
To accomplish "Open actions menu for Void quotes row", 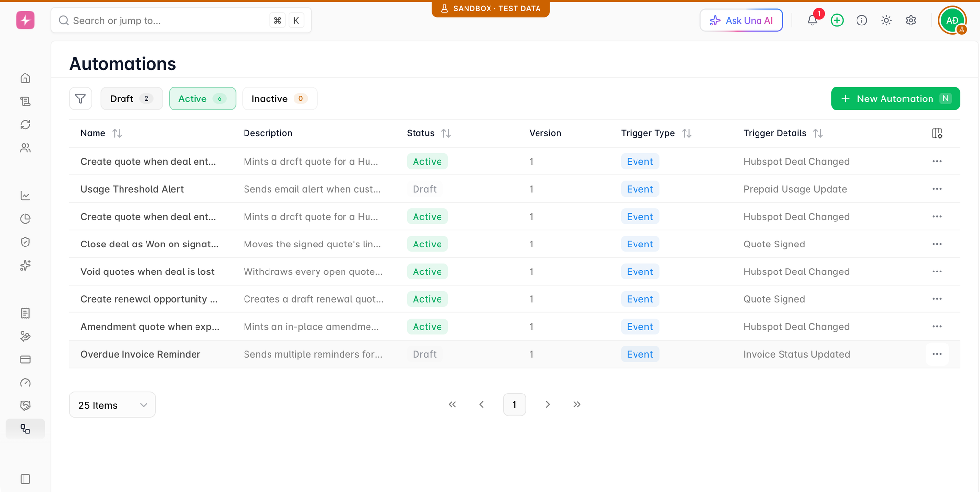I will [937, 271].
